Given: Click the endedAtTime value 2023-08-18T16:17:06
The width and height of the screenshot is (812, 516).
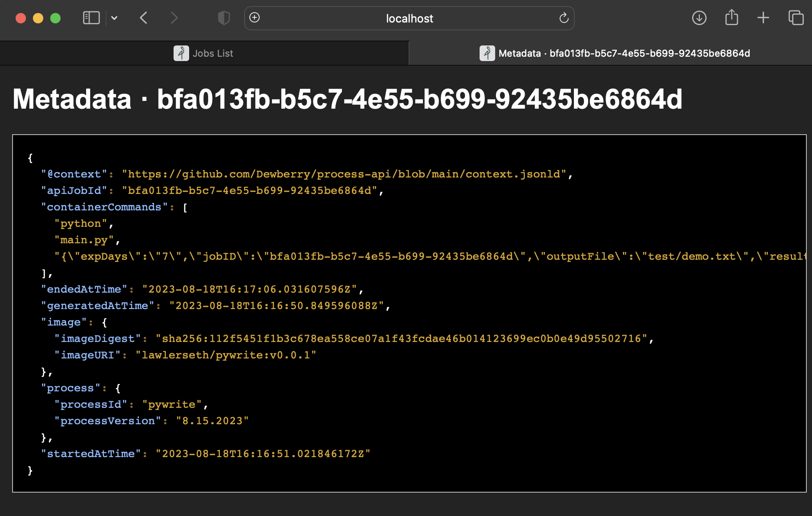Looking at the screenshot, I should coord(250,289).
